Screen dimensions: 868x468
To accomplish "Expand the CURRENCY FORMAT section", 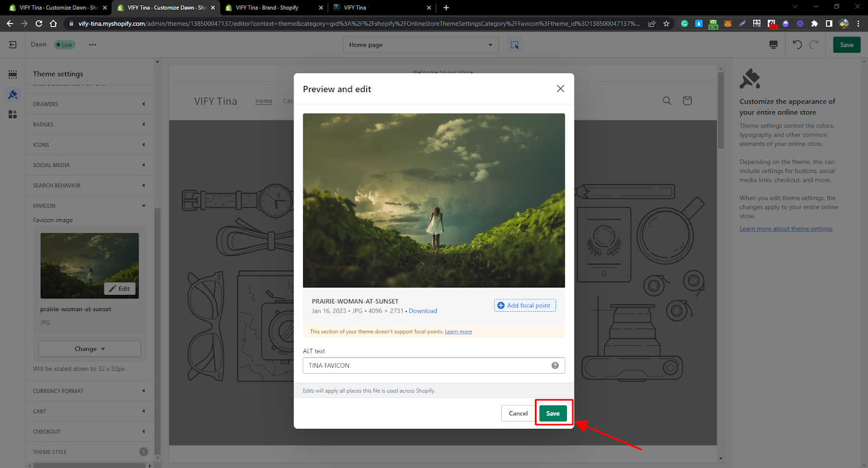I will point(90,391).
